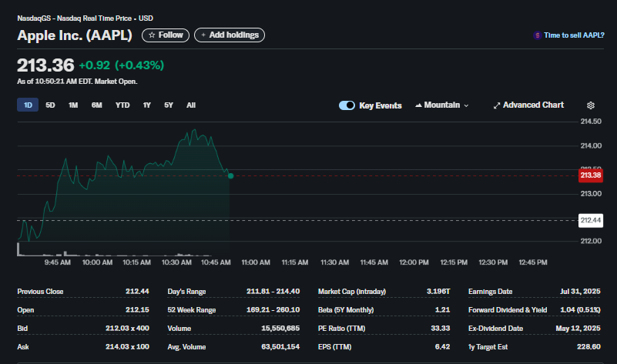Click the 11:00 AM axis label
617x364 pixels.
point(256,262)
